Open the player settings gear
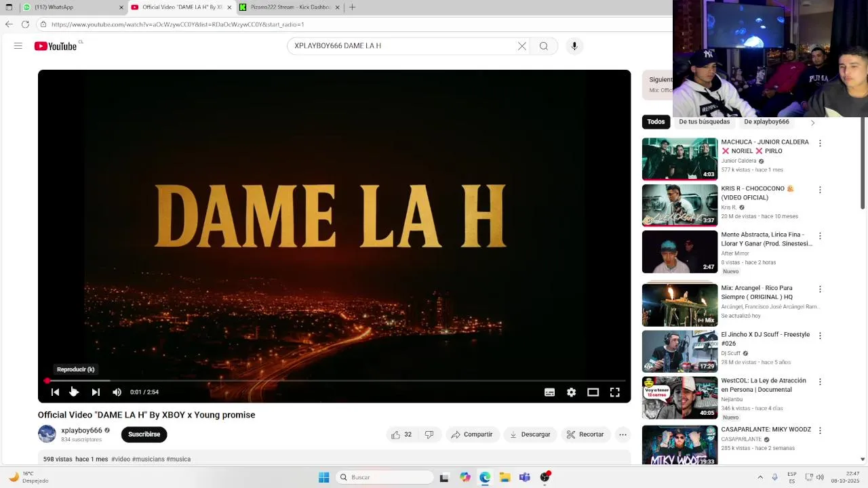 tap(572, 392)
